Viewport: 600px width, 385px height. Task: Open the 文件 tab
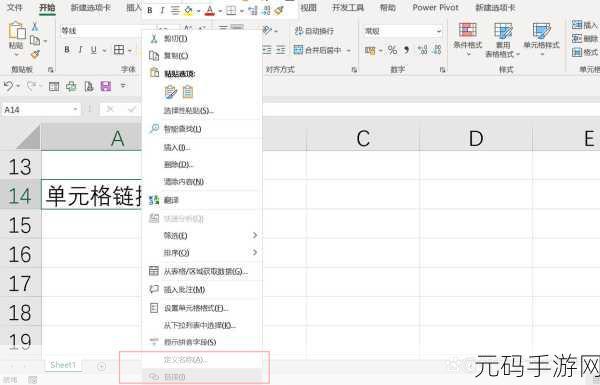(15, 7)
